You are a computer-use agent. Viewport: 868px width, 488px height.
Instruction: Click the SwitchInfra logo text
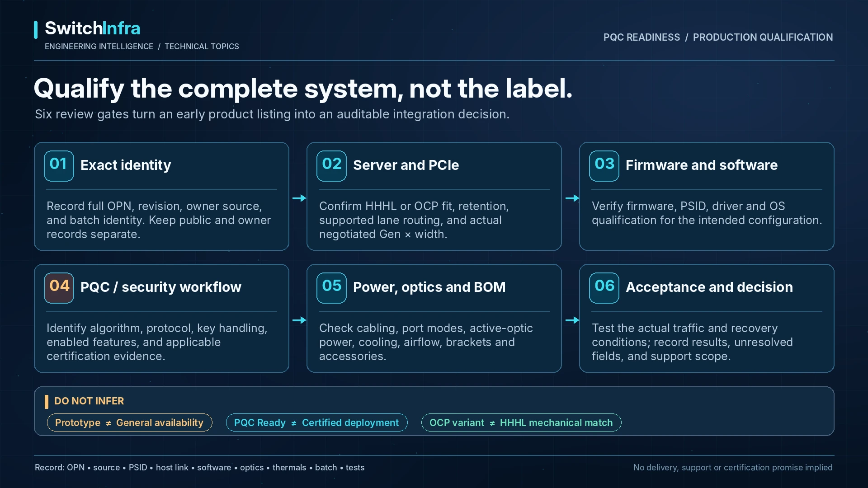click(x=92, y=28)
